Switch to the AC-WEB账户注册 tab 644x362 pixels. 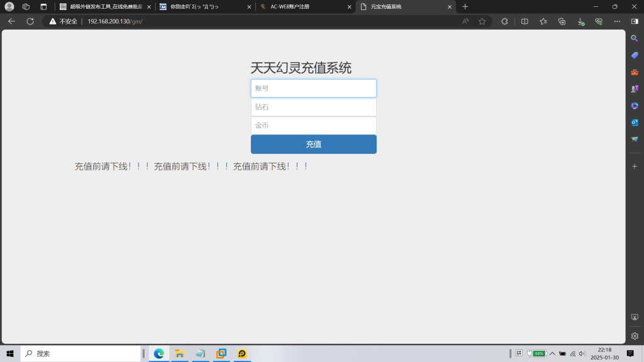[x=301, y=6]
